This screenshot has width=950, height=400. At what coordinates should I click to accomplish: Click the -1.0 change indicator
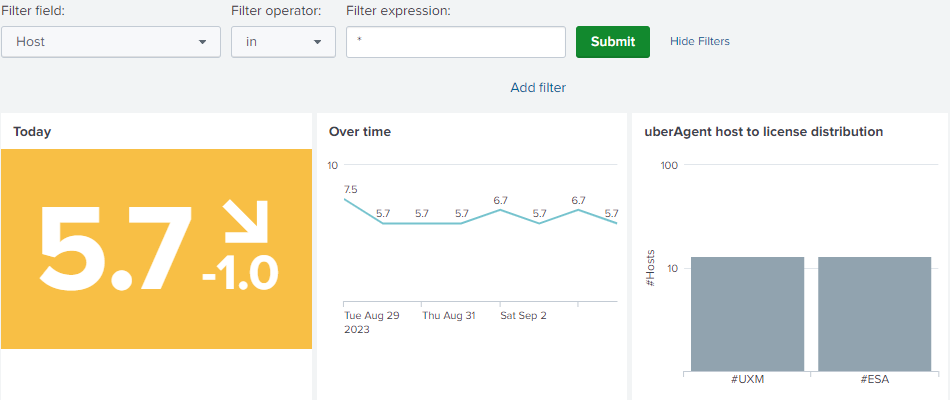pyautogui.click(x=240, y=274)
